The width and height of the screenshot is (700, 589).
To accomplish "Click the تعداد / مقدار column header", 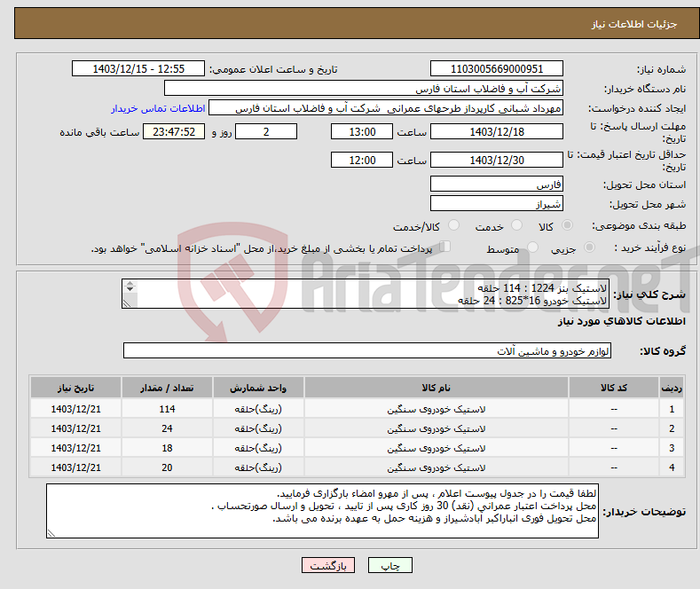I will pos(167,388).
